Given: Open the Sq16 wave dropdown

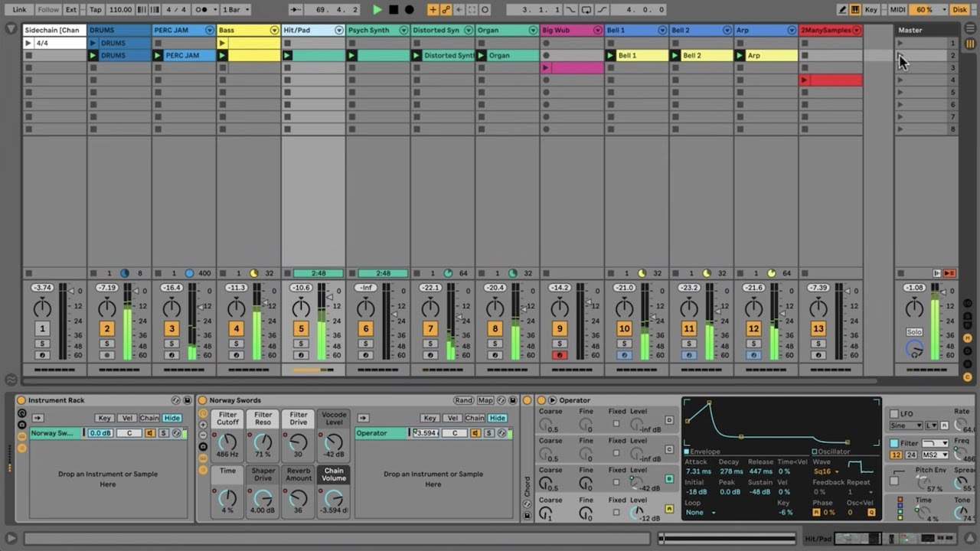Looking at the screenshot, I should [826, 471].
